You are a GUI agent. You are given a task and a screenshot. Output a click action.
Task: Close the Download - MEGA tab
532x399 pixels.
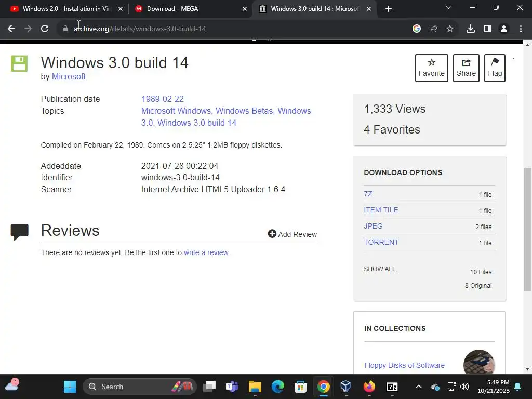pyautogui.click(x=245, y=9)
